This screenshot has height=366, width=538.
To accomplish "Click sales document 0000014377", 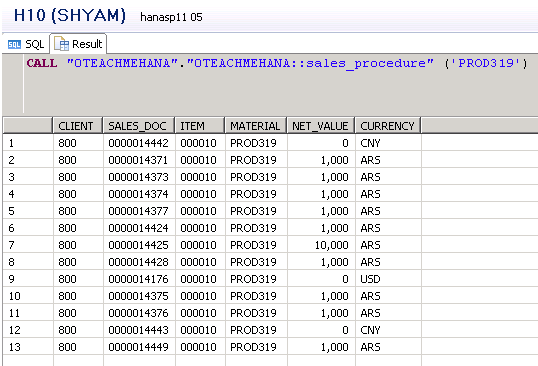I will pyautogui.click(x=138, y=211).
